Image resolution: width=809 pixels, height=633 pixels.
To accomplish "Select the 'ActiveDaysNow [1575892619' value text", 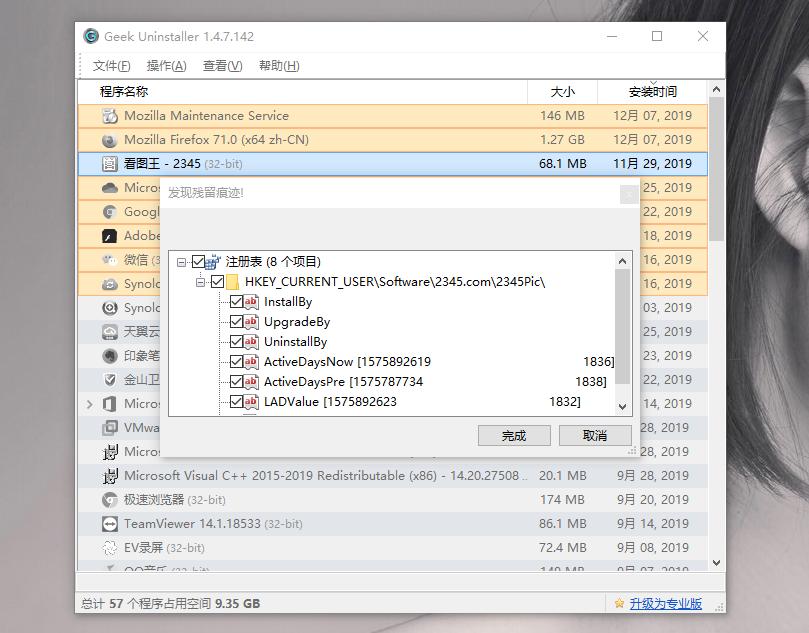I will point(347,362).
